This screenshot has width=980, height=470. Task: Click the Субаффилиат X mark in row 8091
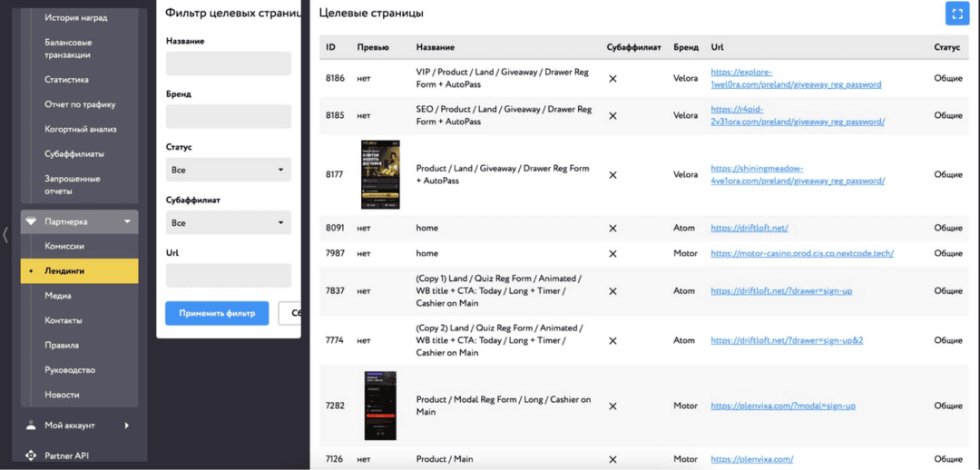612,228
